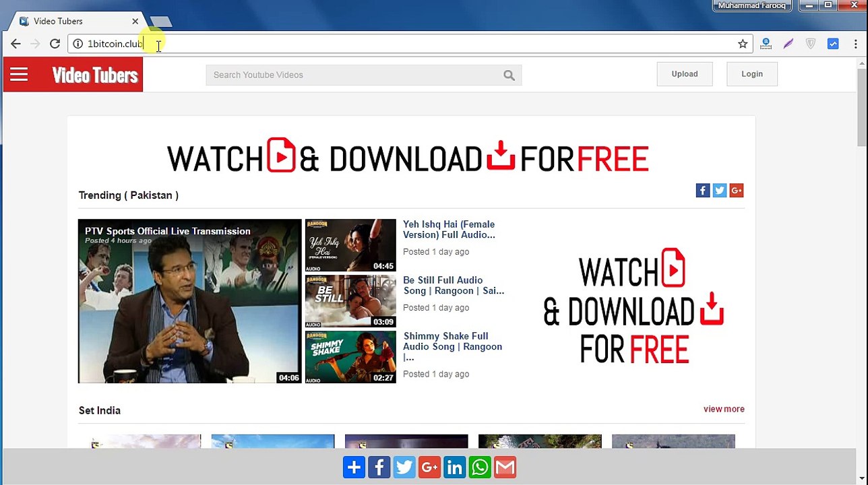Select the Video Tubers browser tab
Image resolution: width=868 pixels, height=485 pixels.
74,21
